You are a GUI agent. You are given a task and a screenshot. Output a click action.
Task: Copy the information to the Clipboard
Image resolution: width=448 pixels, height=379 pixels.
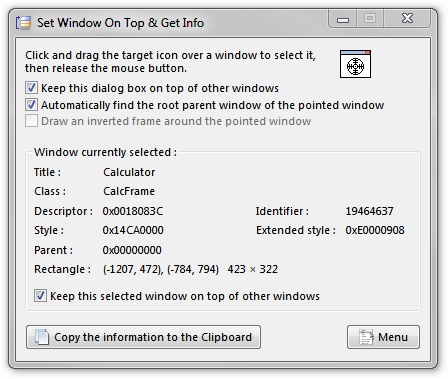[143, 337]
